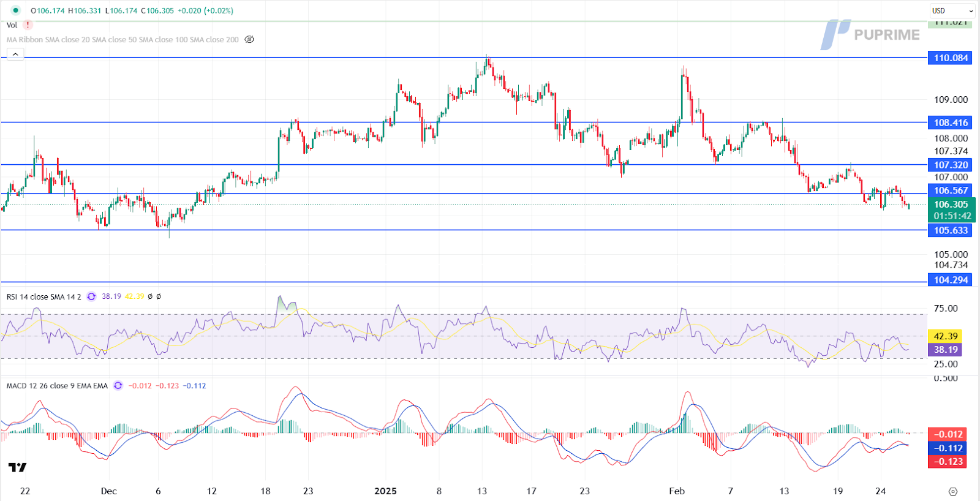
Task: Open chart settings gear icon
Action: [x=952, y=491]
